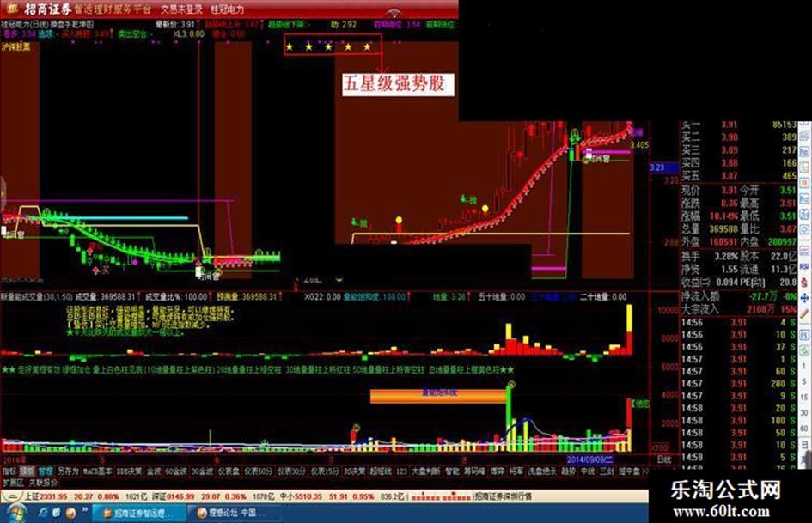
Task: Click the document sidebar icon below F10
Action: pos(803,167)
